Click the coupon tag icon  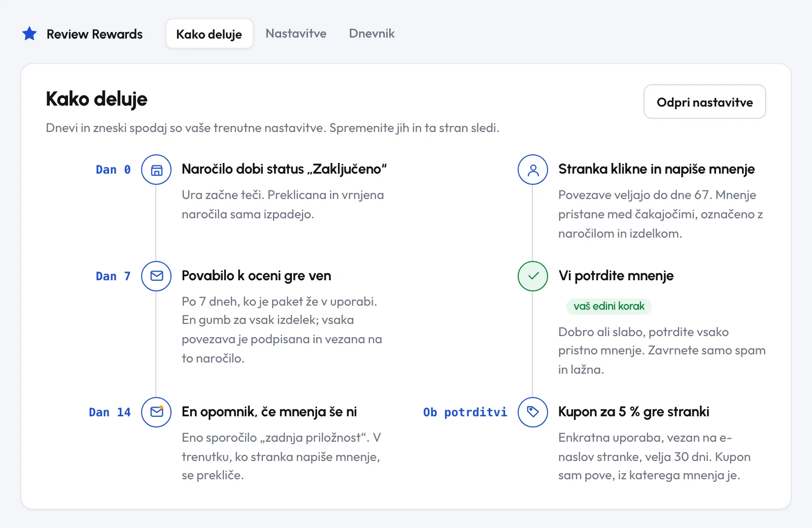[533, 412]
